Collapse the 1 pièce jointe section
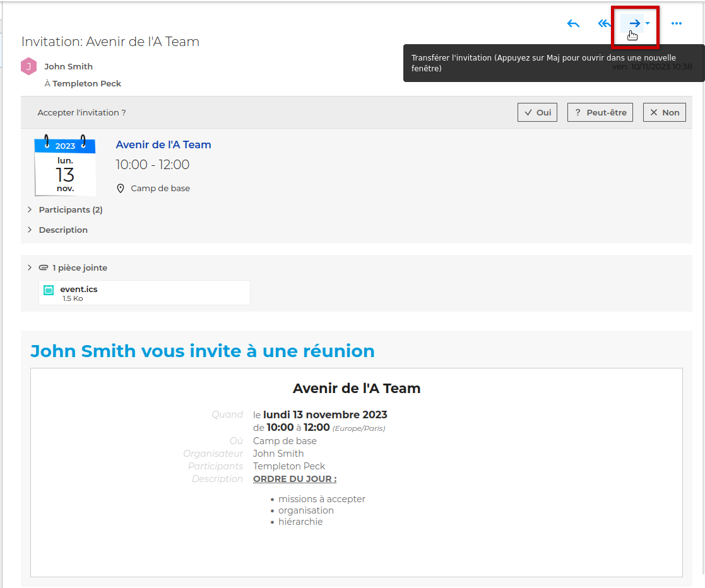This screenshot has height=588, width=705. [30, 268]
